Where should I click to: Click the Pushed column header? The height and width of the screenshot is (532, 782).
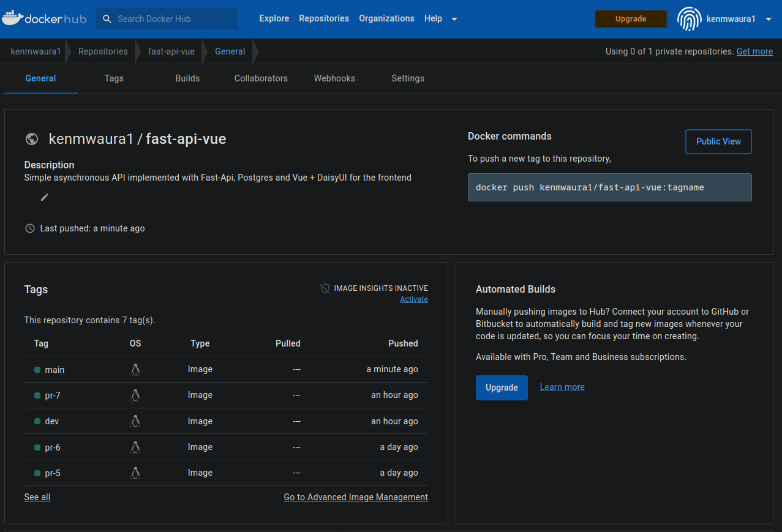[403, 343]
